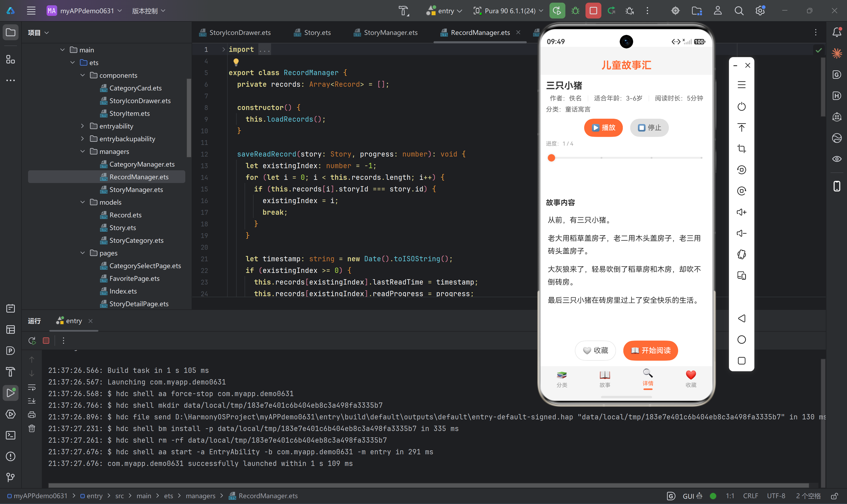Expand folded import block on line 1
The image size is (847, 504).
(x=223, y=50)
